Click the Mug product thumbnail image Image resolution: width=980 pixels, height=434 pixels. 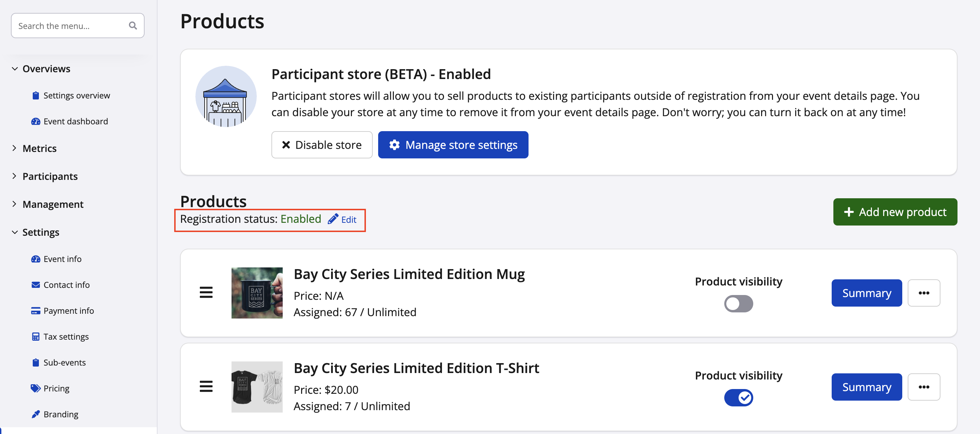pyautogui.click(x=257, y=293)
